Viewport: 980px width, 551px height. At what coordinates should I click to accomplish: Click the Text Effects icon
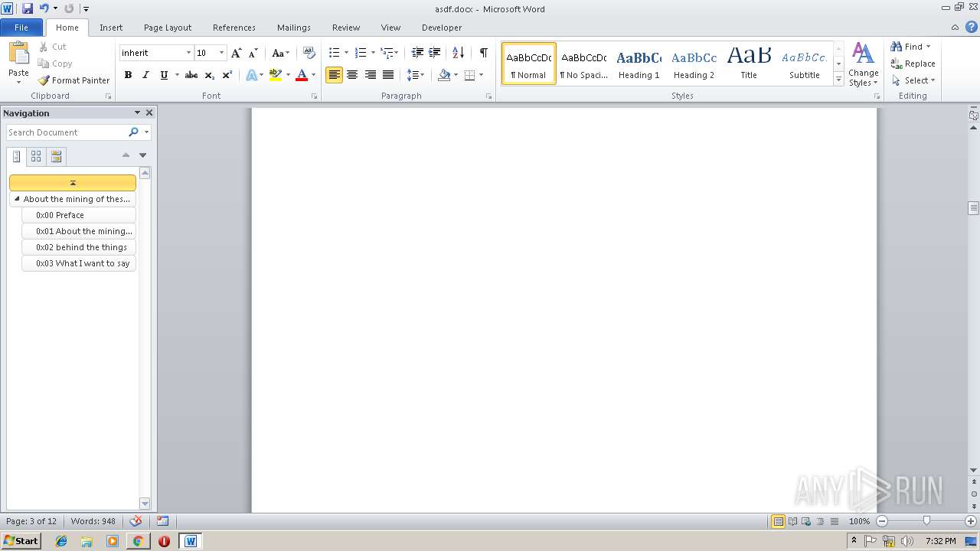[x=251, y=75]
